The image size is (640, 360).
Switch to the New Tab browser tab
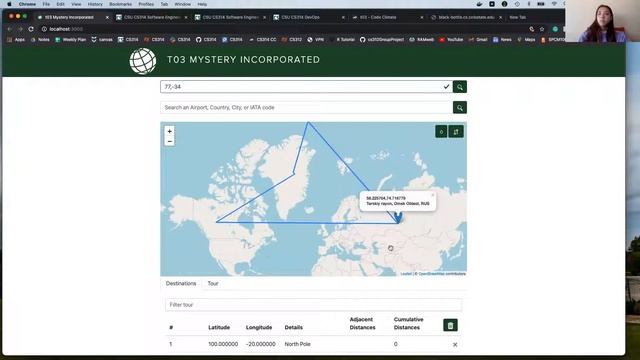[x=518, y=17]
